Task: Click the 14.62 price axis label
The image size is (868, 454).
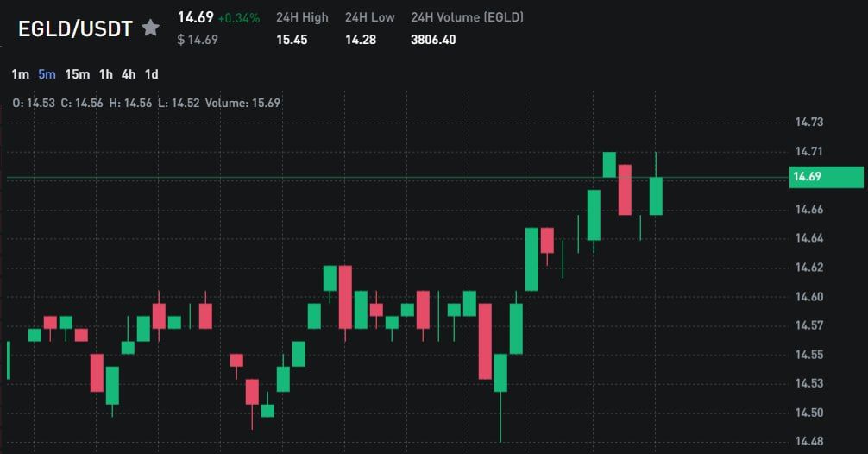Action: [809, 268]
